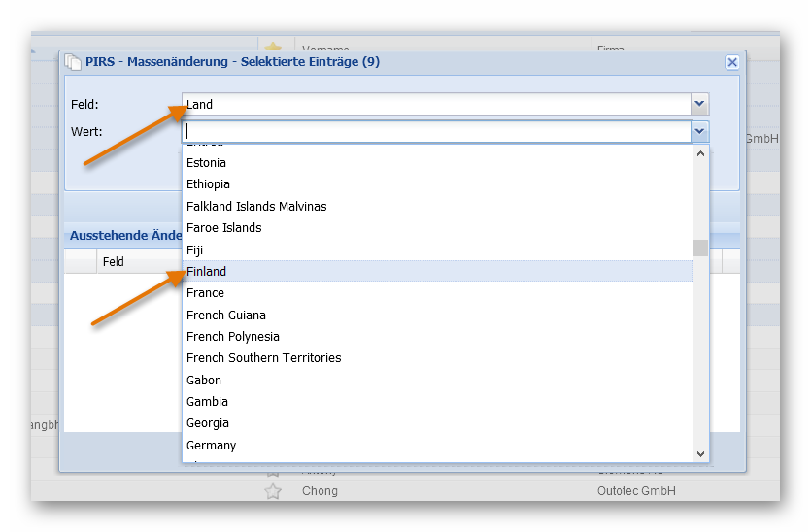This screenshot has height=532, width=811.
Task: Select Georgia from the dropdown
Action: [208, 423]
